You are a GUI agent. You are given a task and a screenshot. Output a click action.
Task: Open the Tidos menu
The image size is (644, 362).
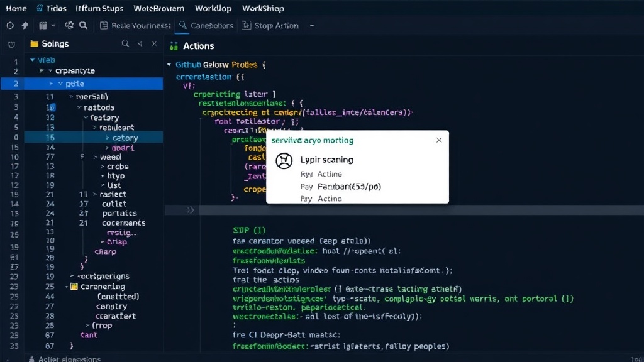[x=52, y=8]
